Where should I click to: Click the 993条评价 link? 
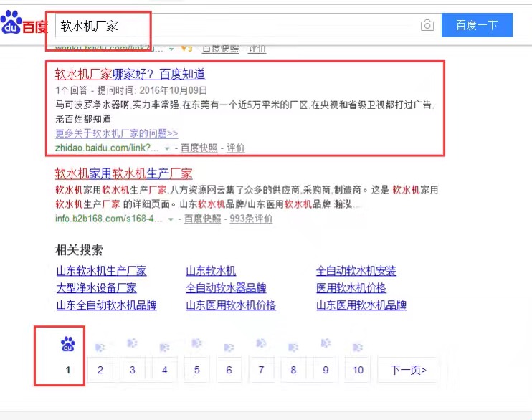(x=251, y=219)
